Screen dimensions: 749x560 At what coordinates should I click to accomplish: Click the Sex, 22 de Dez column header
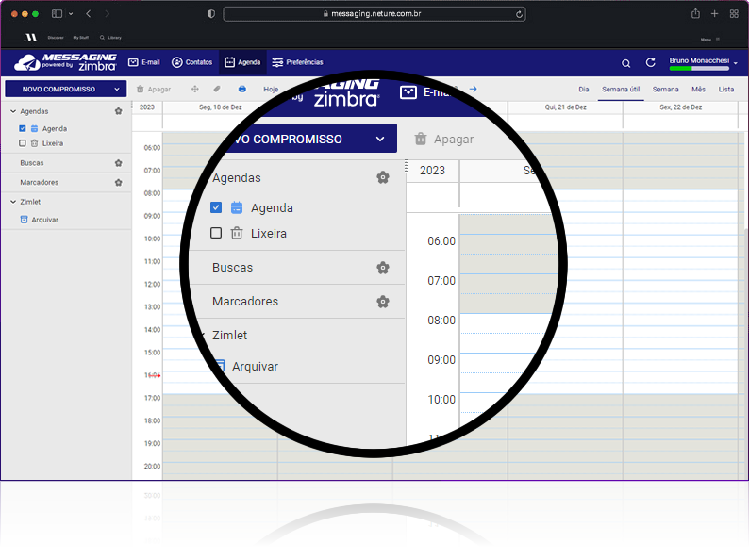click(x=681, y=107)
